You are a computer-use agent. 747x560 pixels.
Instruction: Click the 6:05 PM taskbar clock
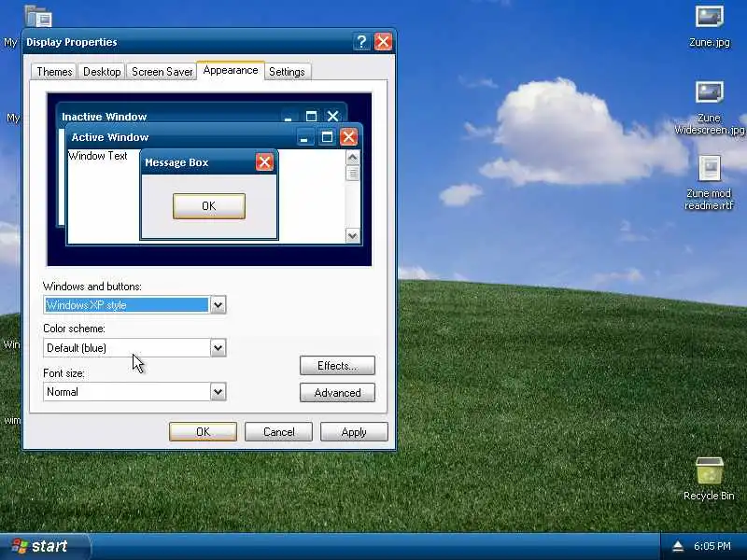pyautogui.click(x=712, y=546)
